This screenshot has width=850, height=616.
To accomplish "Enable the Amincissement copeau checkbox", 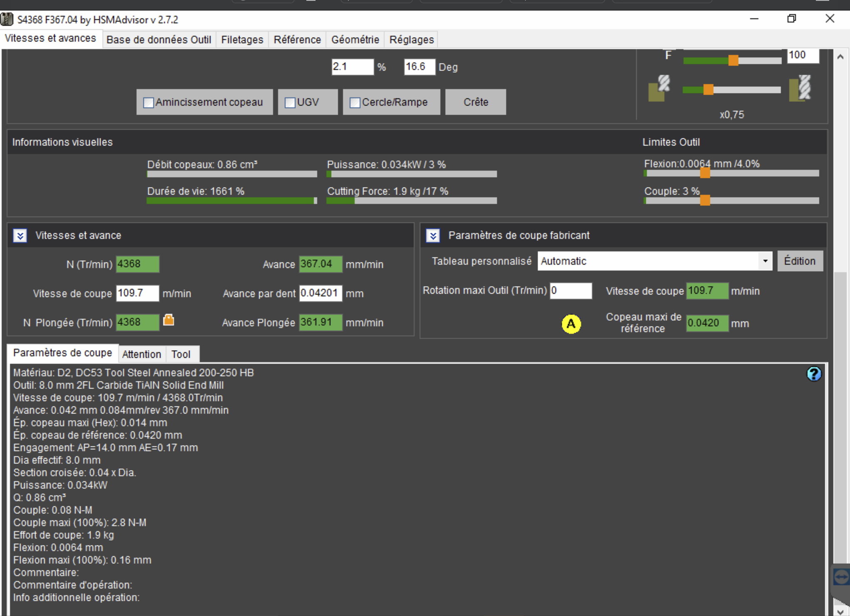I will [x=149, y=102].
